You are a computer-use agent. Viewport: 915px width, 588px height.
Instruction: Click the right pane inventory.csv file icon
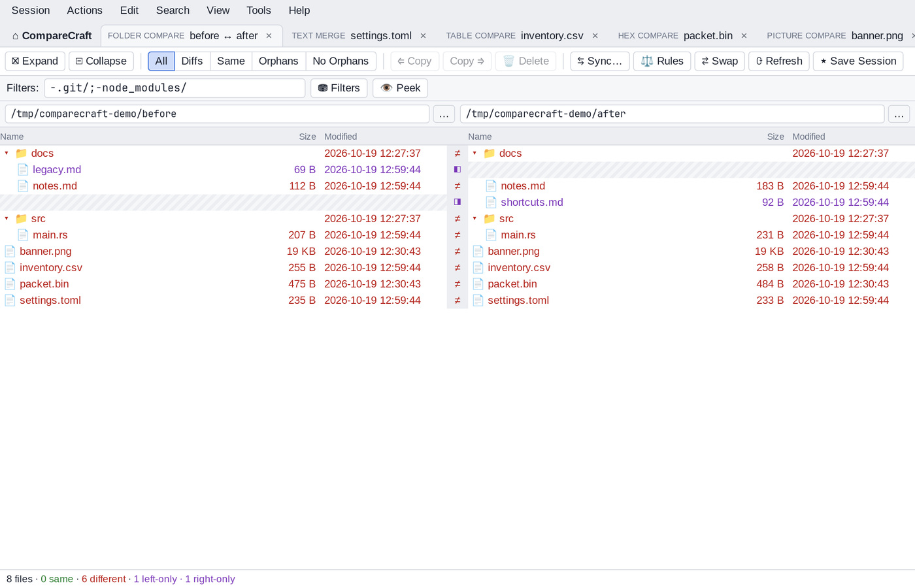pyautogui.click(x=478, y=267)
